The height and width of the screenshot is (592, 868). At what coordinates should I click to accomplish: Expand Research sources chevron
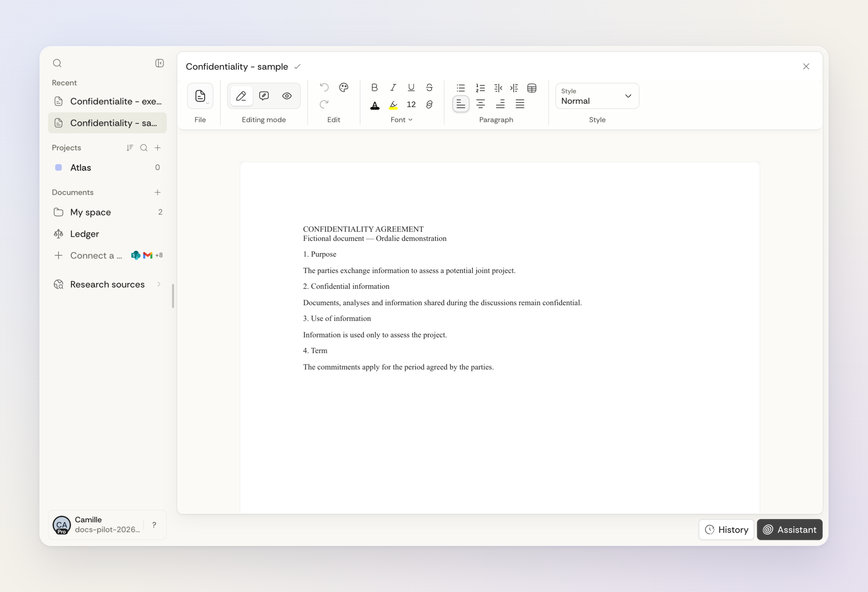(159, 284)
